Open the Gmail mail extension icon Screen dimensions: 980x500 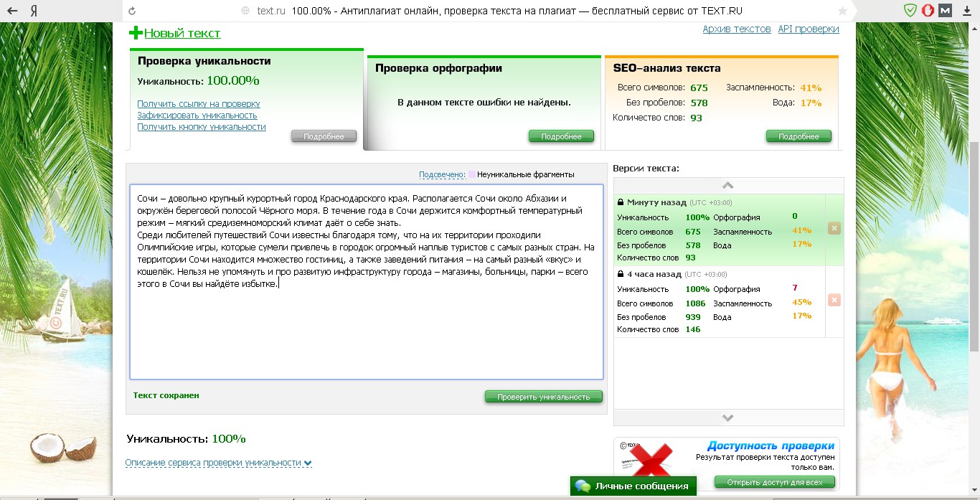(946, 11)
